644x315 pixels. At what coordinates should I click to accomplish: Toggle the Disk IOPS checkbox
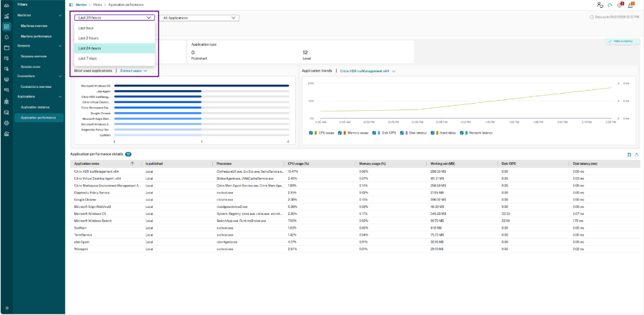[375, 133]
